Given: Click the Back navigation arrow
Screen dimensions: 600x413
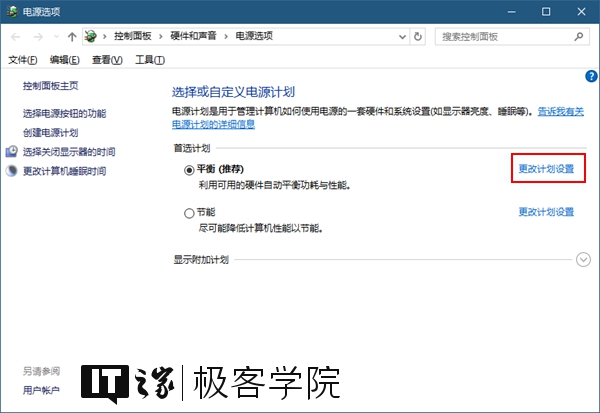Looking at the screenshot, I should coord(14,37).
